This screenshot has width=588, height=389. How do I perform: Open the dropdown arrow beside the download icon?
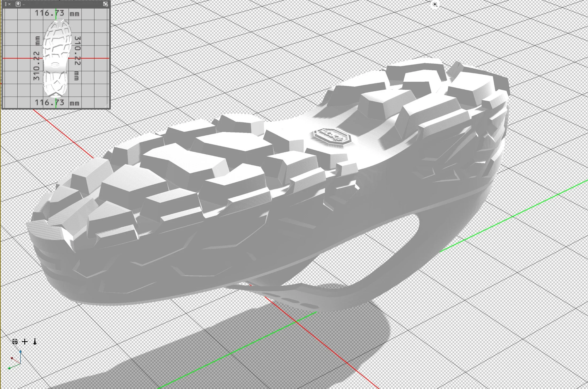coord(24,5)
